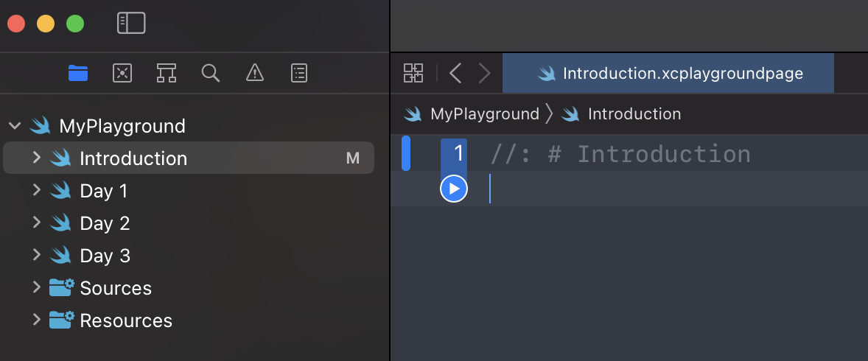Collapse the MyPlayground project tree

pos(15,126)
